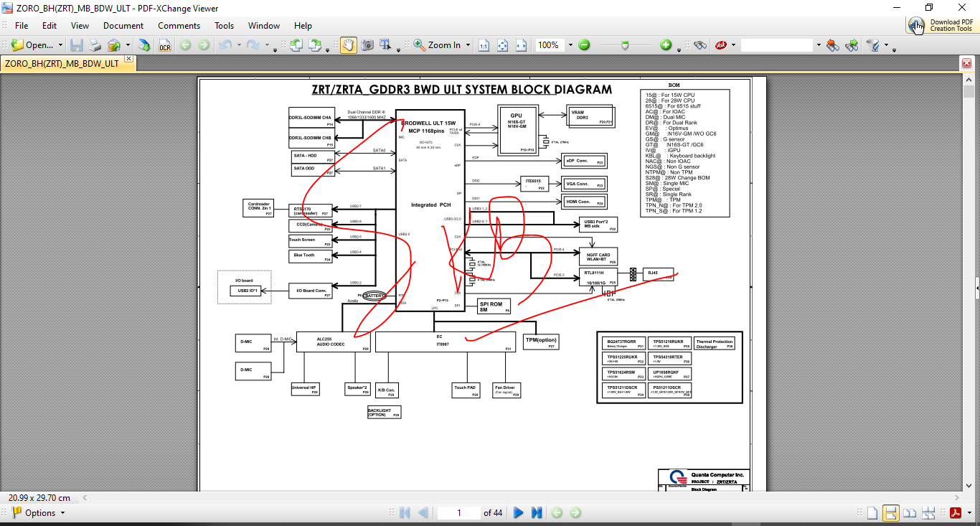Viewport: 980px width, 526px height.
Task: Find the next search result
Action: 852,45
